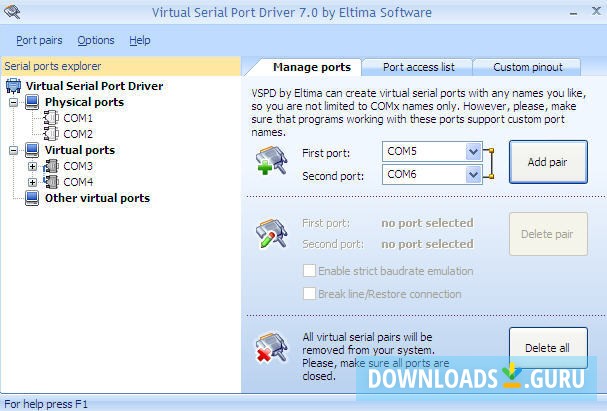
Task: Click the Serial ports explorer header
Action: point(121,66)
